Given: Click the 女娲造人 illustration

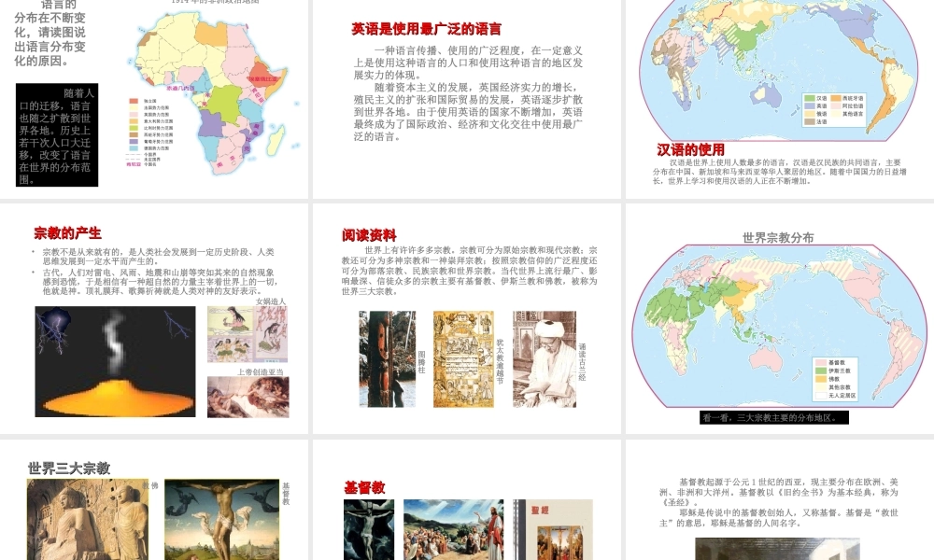Looking at the screenshot, I should 248,334.
